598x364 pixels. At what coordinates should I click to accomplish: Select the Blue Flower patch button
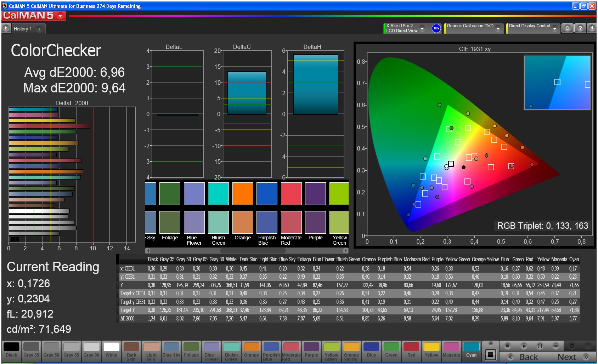211,351
